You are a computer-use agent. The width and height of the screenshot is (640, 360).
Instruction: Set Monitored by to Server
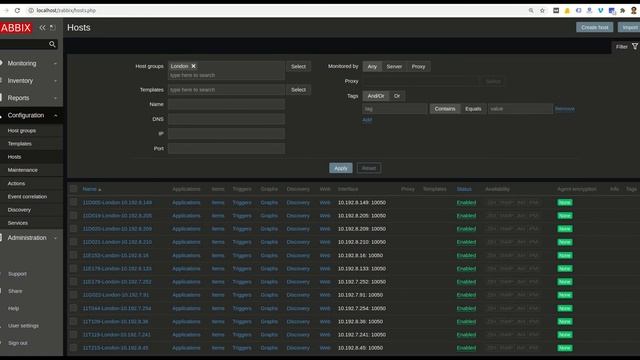[x=394, y=67]
